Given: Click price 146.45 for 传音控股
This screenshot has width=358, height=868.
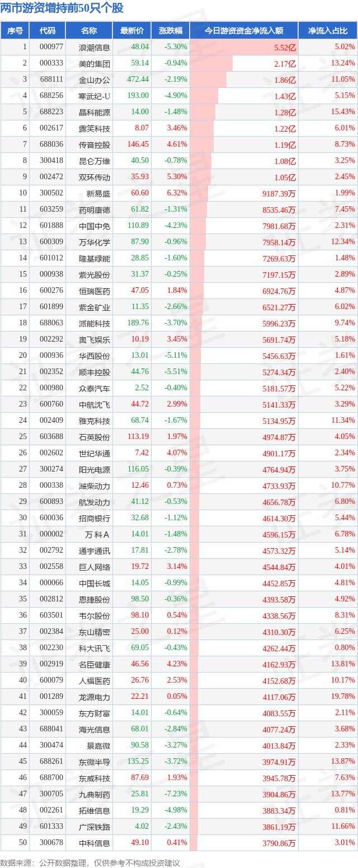Looking at the screenshot, I should (x=138, y=144).
